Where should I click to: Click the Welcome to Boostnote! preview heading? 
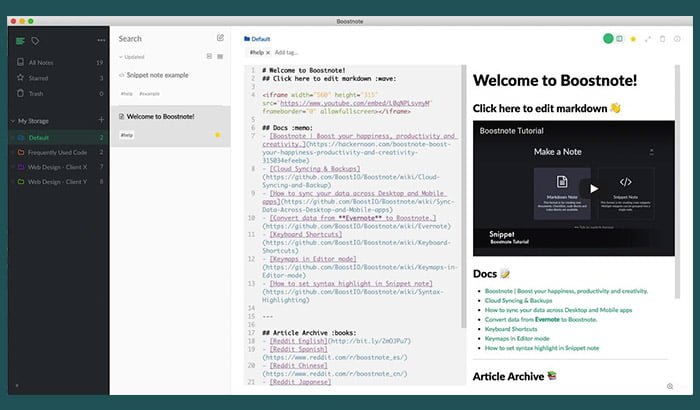tap(555, 80)
